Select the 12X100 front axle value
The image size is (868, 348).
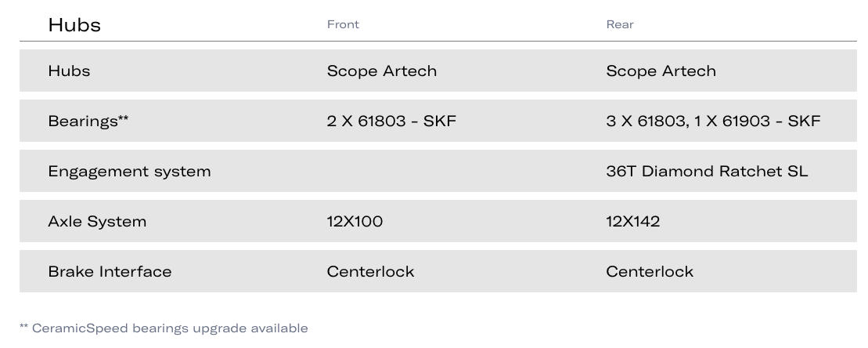[x=355, y=222]
